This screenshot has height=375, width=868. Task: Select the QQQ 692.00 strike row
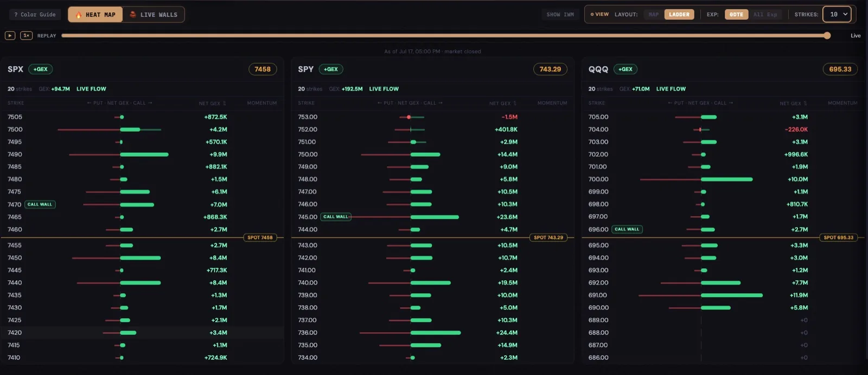[723, 283]
